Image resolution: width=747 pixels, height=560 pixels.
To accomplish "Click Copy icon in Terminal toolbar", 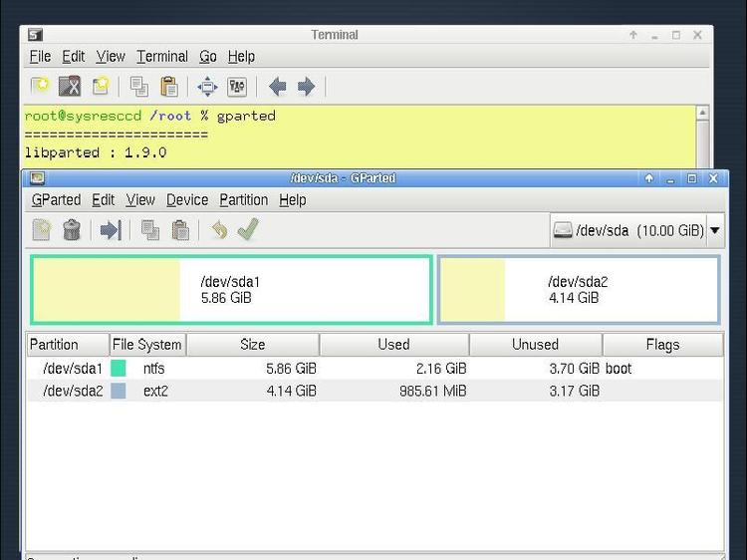I will coord(139,87).
